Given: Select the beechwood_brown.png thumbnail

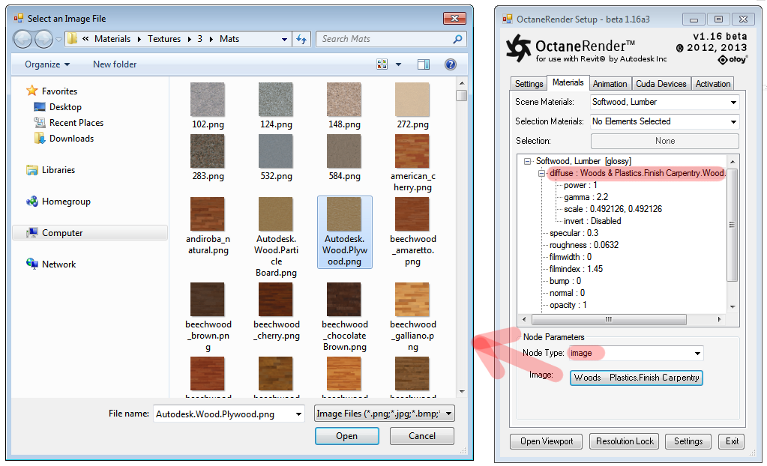Looking at the screenshot, I should [208, 299].
